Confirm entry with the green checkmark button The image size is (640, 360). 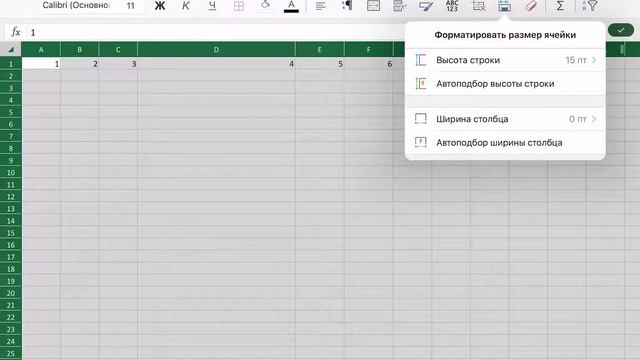(x=621, y=30)
